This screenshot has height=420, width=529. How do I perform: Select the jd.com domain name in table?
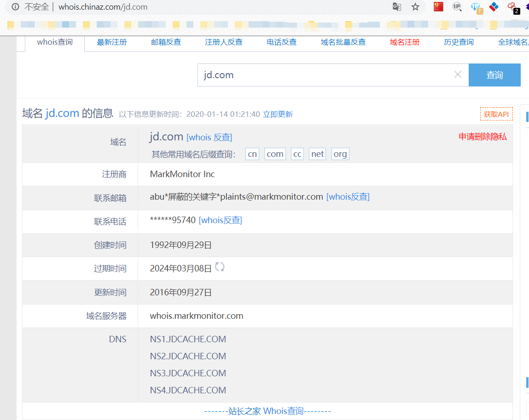(x=166, y=137)
